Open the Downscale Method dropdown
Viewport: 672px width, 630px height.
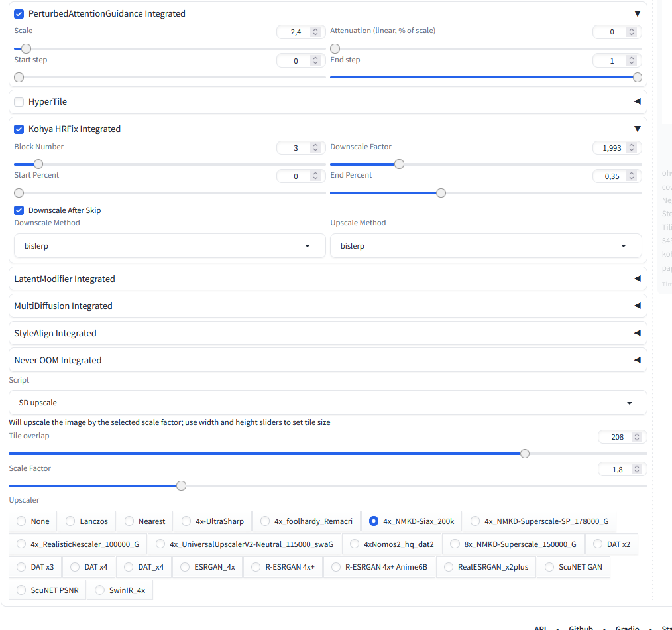tap(170, 246)
